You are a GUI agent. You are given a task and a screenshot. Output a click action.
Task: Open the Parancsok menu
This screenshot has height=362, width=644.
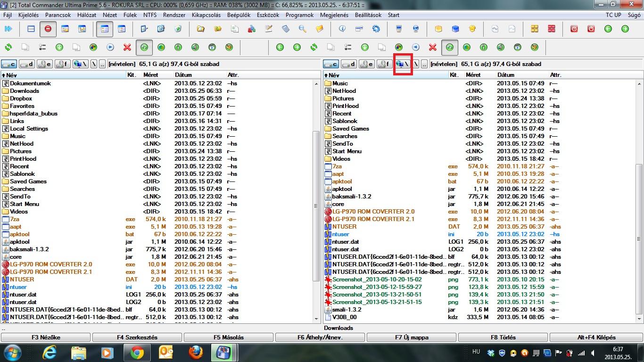click(x=58, y=15)
